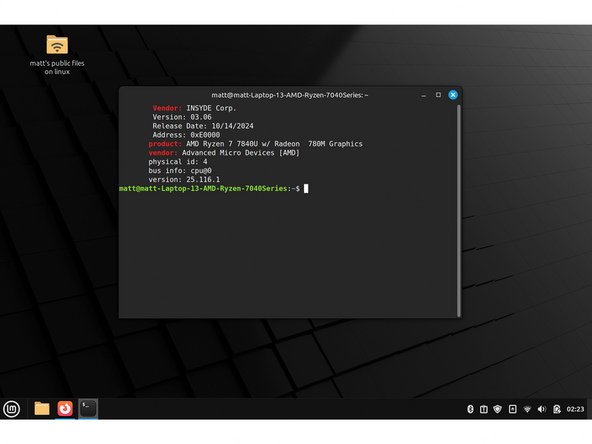Image resolution: width=592 pixels, height=444 pixels.
Task: Click the 'Version: 03.06' line
Action: coord(182,117)
